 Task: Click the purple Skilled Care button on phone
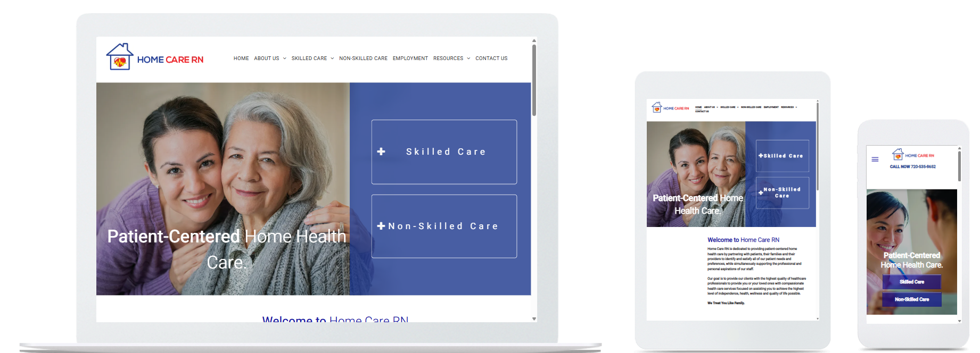[912, 282]
